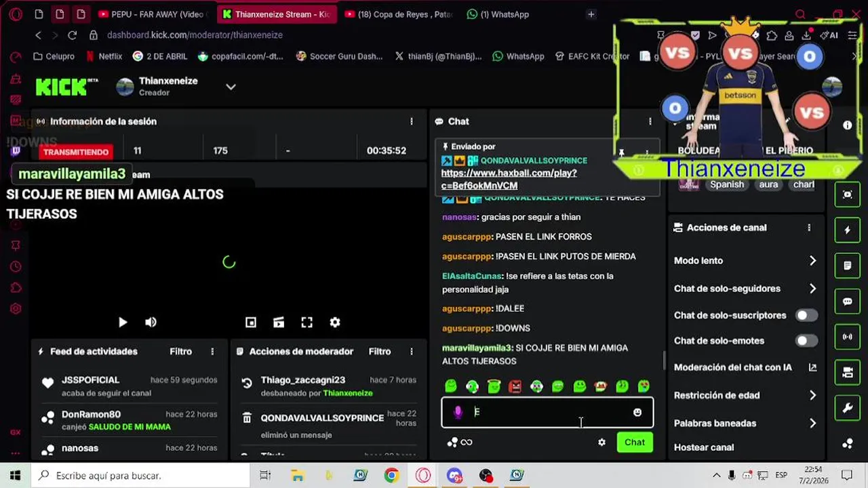Expand Restricción de edad options
The image size is (868, 488).
pos(813,395)
